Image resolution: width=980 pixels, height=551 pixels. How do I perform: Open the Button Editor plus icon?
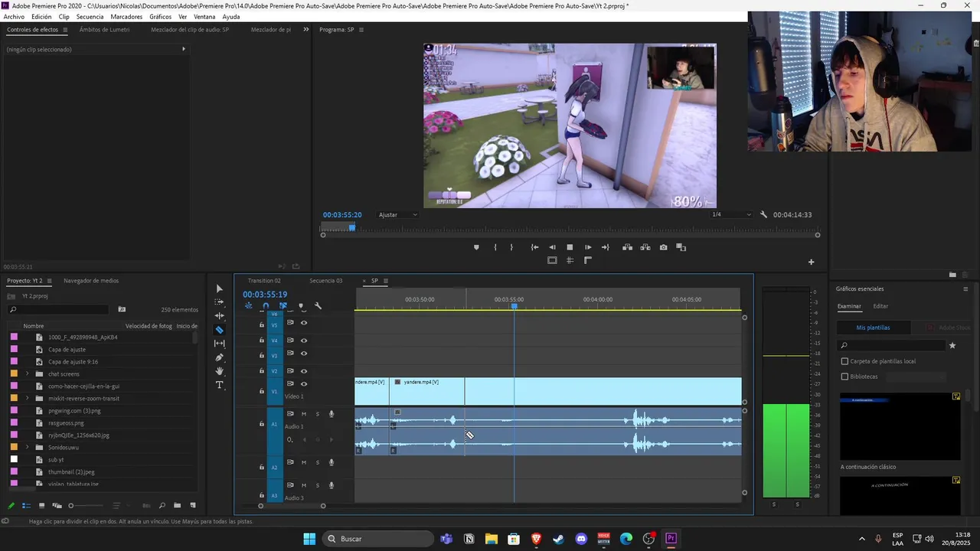coord(812,262)
